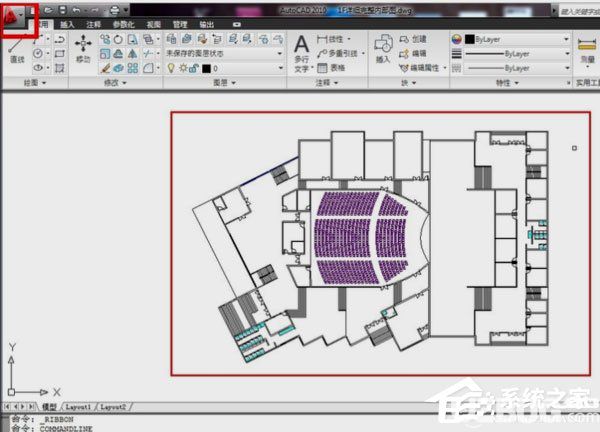Switch to the 管理 ribbon tab
The height and width of the screenshot is (432, 600).
pyautogui.click(x=180, y=24)
